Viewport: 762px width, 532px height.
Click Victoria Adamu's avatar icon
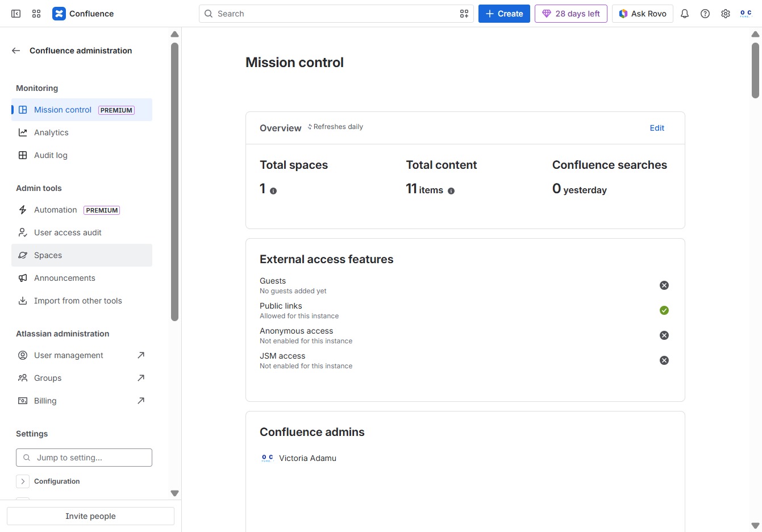click(x=267, y=458)
